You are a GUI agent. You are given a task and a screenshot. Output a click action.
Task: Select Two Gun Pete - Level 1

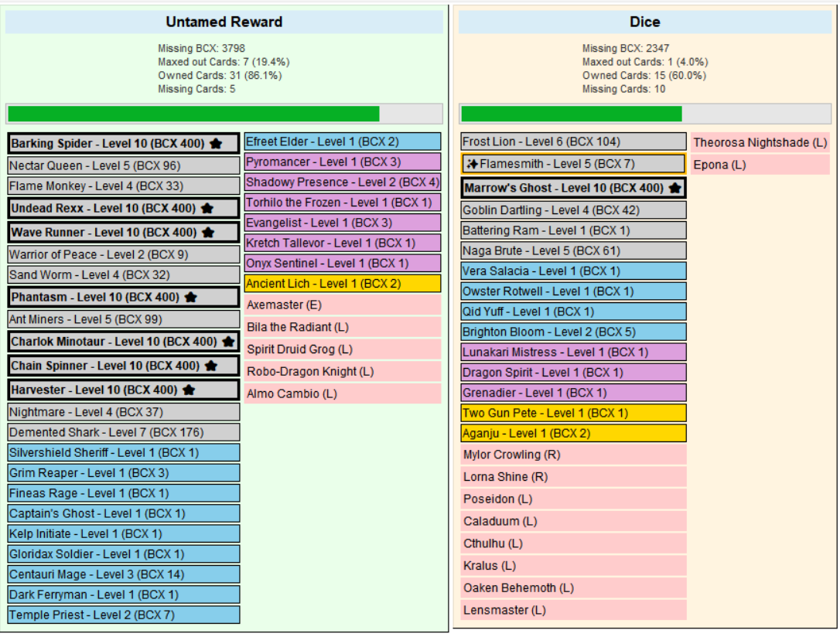coord(574,414)
